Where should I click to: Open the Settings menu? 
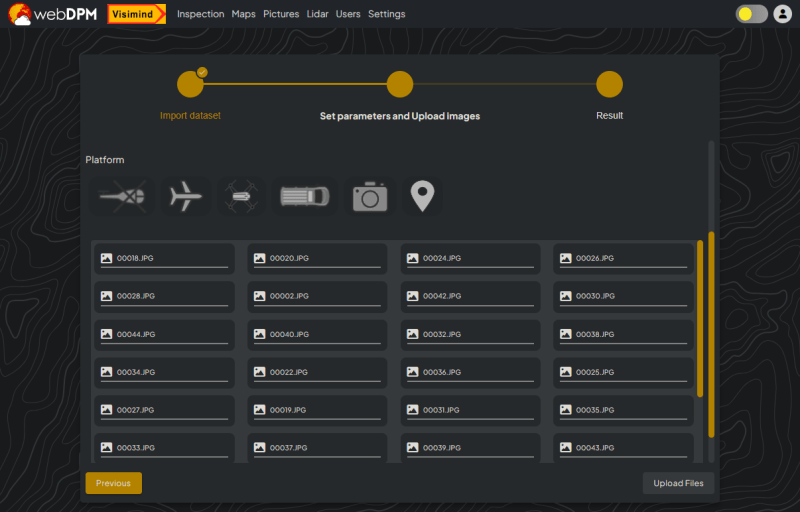(387, 14)
